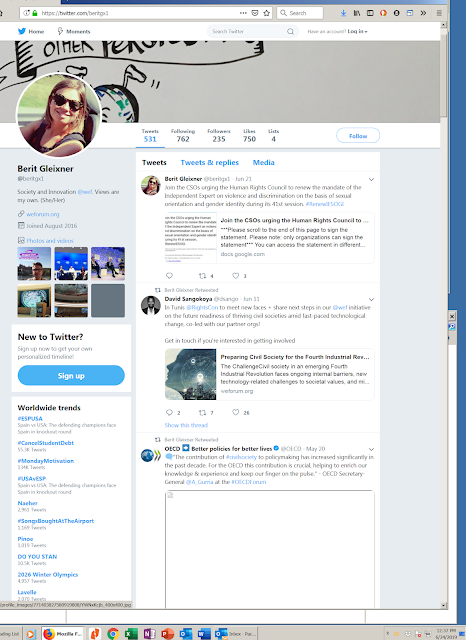Like the Jun 21 CSOs tweet

point(235,276)
